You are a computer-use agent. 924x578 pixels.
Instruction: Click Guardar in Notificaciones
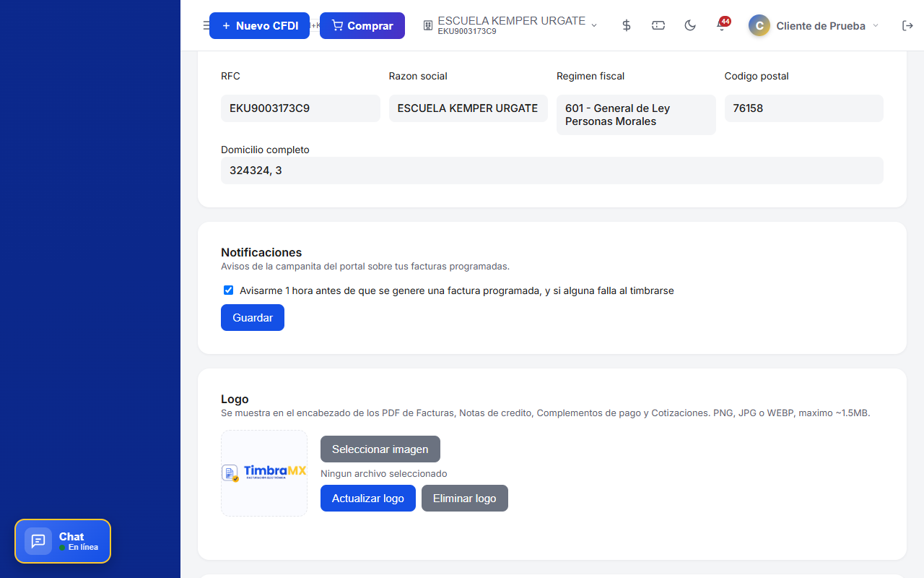pyautogui.click(x=253, y=318)
